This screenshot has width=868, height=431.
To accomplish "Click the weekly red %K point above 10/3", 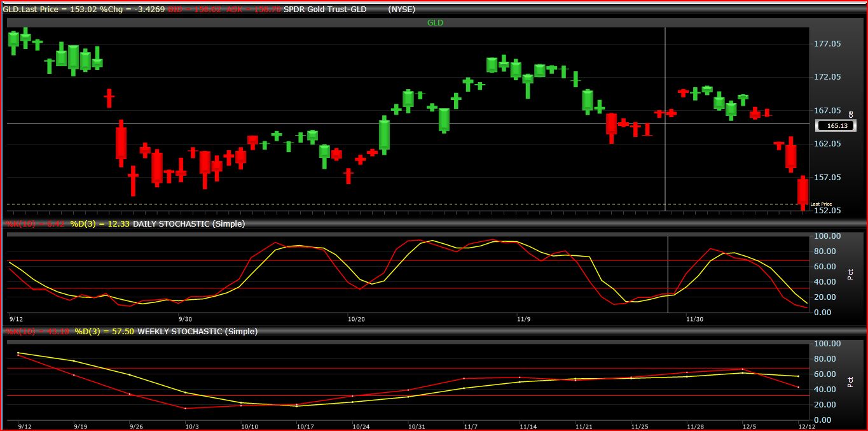I will (185, 408).
